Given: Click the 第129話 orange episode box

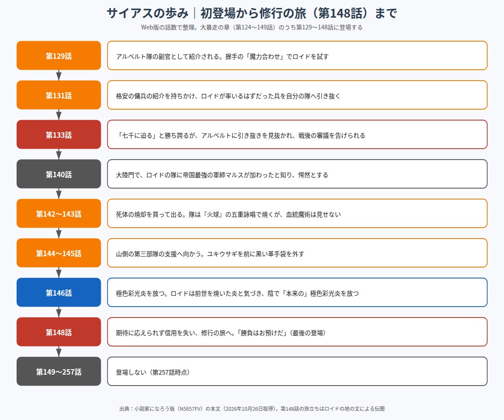Looking at the screenshot, I should tap(59, 55).
